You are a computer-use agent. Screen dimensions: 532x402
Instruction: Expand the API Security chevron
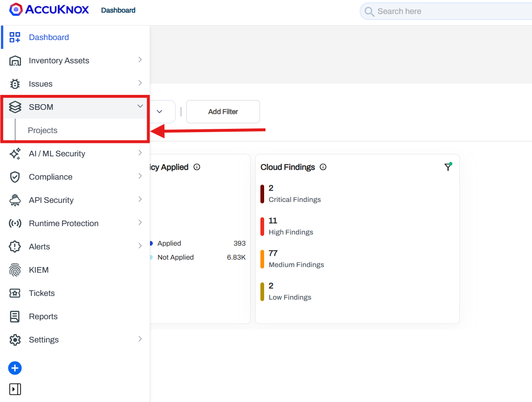click(x=140, y=199)
